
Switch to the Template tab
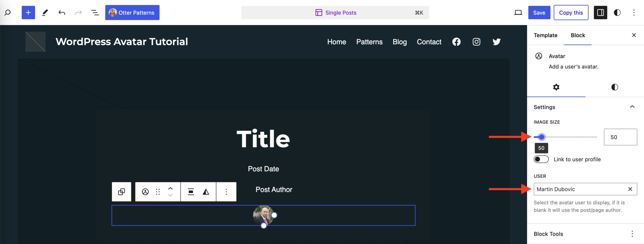545,35
